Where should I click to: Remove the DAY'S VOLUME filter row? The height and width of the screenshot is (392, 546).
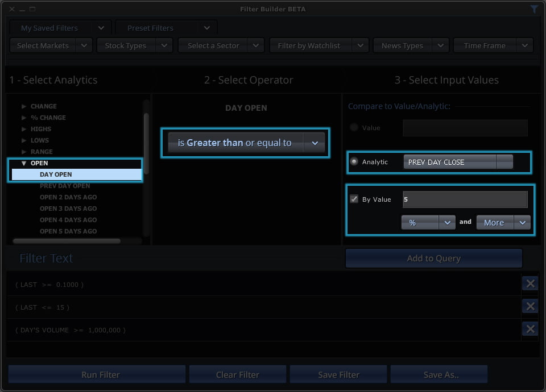530,329
